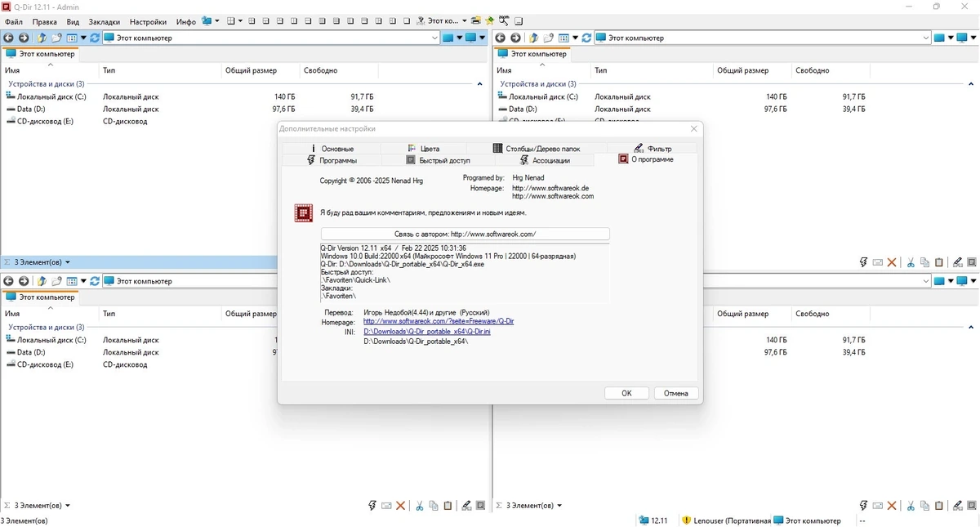Expand the top-right pane address bar dropdown
This screenshot has height=527, width=980.
click(926, 38)
